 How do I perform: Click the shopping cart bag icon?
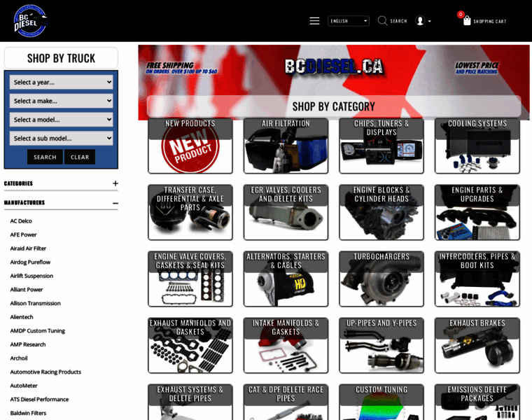pos(467,21)
